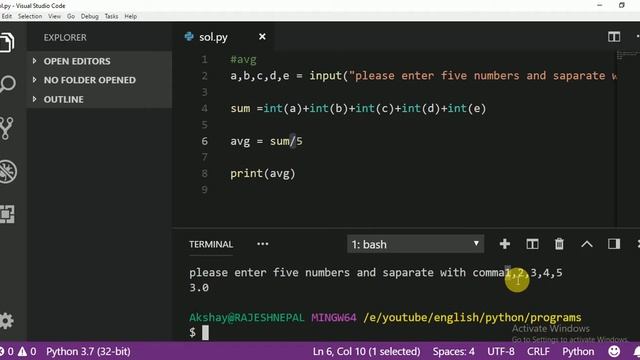Viewport: 640px width, 360px height.
Task: Click the EXPLORER panel title
Action: 65,38
